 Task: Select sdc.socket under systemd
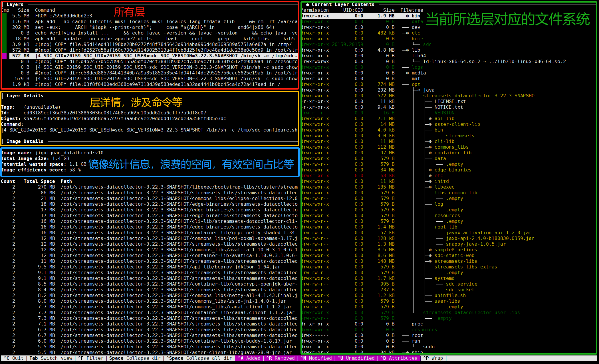(x=460, y=290)
